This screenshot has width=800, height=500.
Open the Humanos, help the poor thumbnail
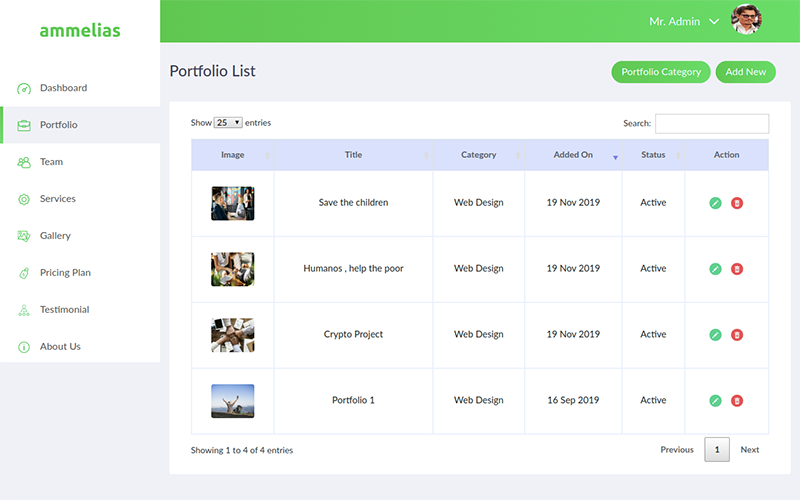coord(233,269)
